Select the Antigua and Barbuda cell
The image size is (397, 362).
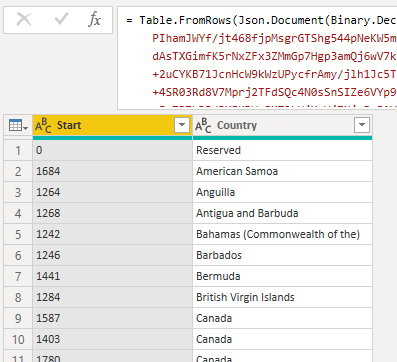(282, 213)
